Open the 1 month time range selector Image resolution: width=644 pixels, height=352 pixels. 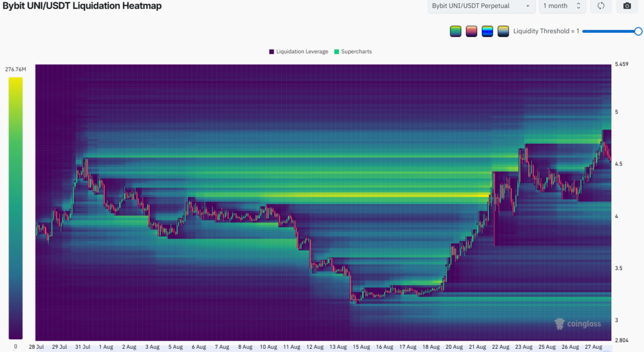[x=562, y=6]
